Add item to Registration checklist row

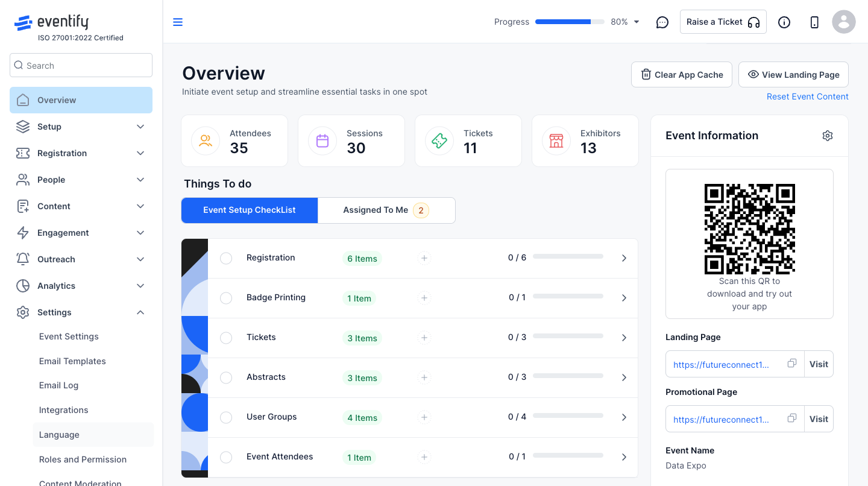tap(424, 258)
